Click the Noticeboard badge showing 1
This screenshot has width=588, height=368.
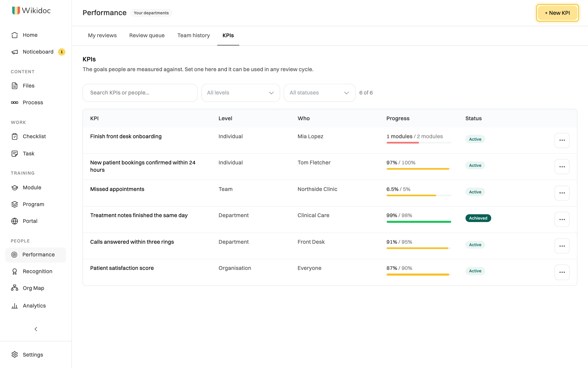pyautogui.click(x=61, y=52)
